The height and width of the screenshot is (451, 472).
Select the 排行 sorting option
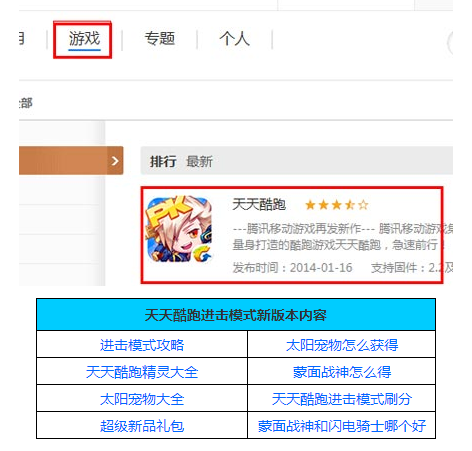coord(163,162)
